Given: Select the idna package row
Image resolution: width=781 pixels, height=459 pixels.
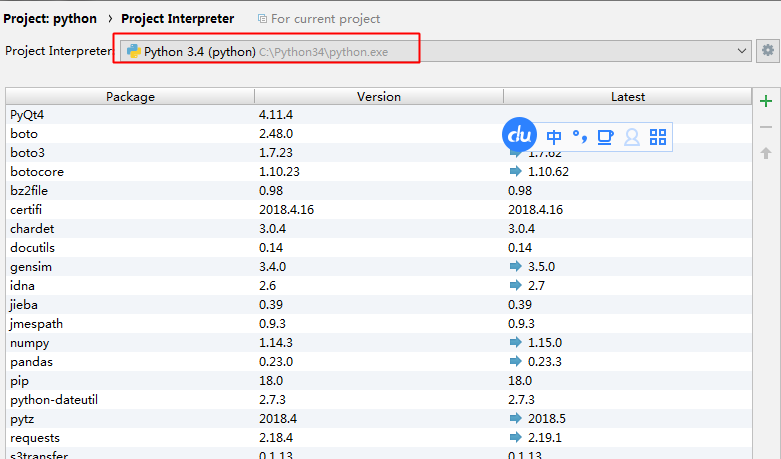Looking at the screenshot, I should 379,285.
